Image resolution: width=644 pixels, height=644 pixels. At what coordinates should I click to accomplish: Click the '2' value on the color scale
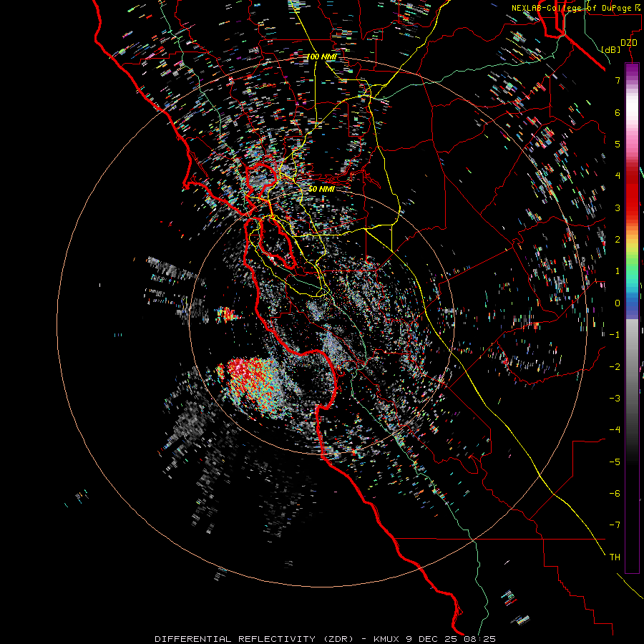(618, 240)
